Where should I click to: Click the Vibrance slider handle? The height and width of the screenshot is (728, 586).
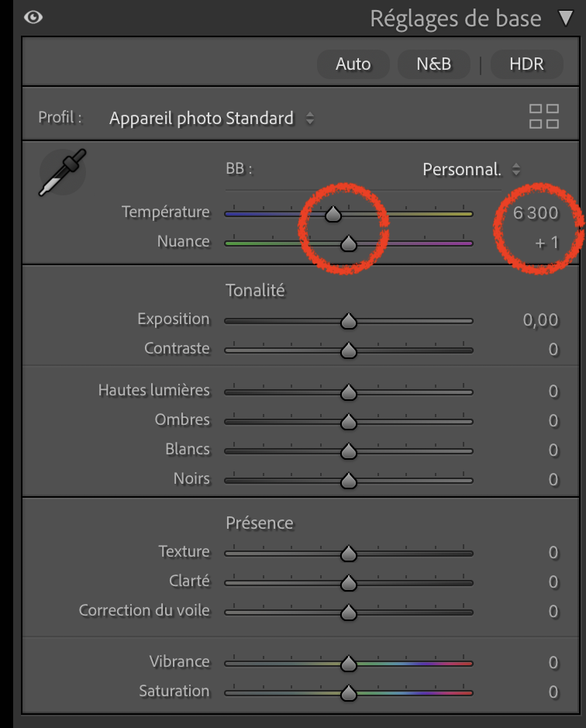tap(349, 664)
